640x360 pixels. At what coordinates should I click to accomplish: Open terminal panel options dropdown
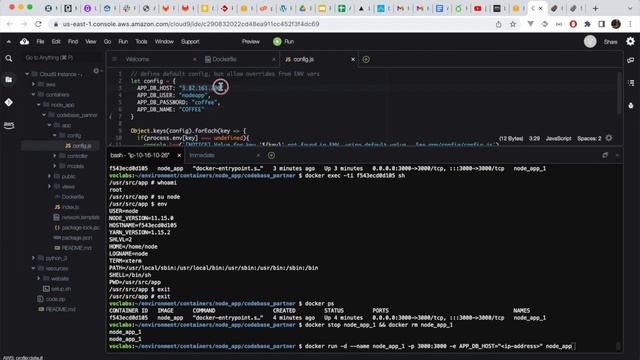point(617,155)
